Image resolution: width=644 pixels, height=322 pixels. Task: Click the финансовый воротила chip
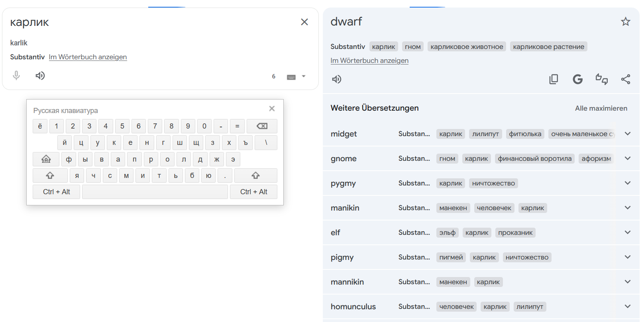535,158
